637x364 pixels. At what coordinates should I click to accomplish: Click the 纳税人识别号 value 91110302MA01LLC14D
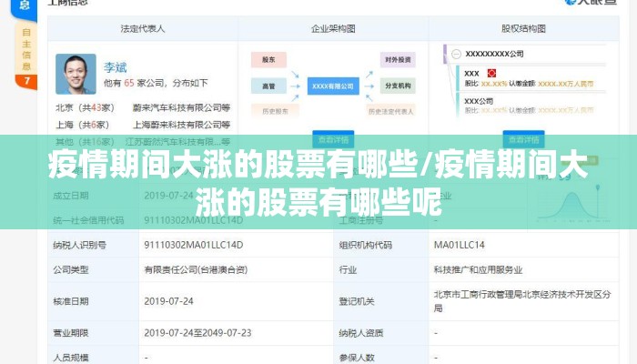tap(193, 245)
